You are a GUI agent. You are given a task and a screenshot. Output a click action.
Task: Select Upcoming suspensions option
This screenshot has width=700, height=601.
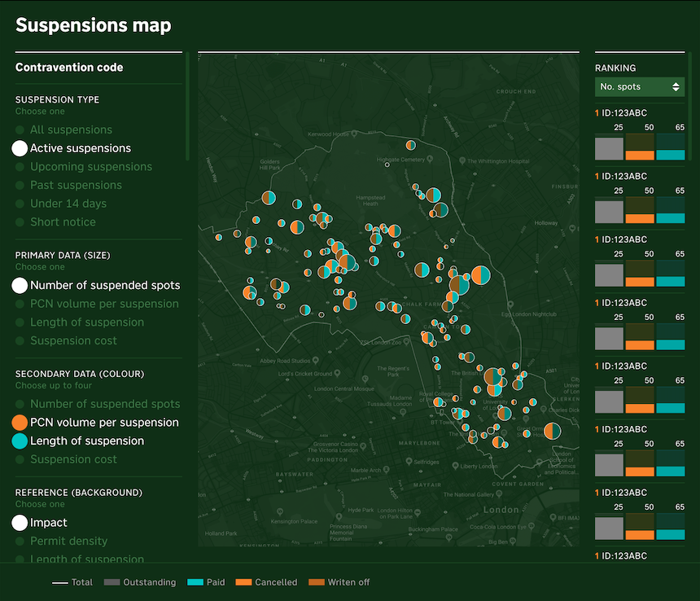[x=84, y=167]
